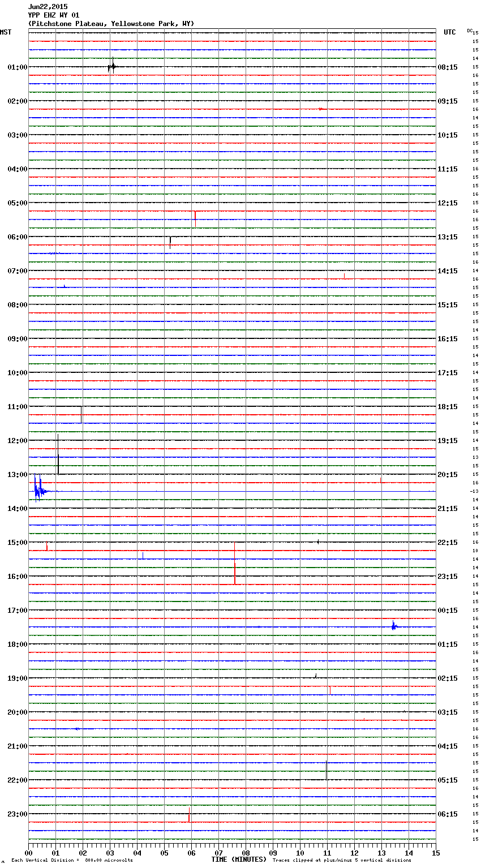Click the "06:15" UTC time label
Viewport: 481px width, 868px height.
click(448, 814)
